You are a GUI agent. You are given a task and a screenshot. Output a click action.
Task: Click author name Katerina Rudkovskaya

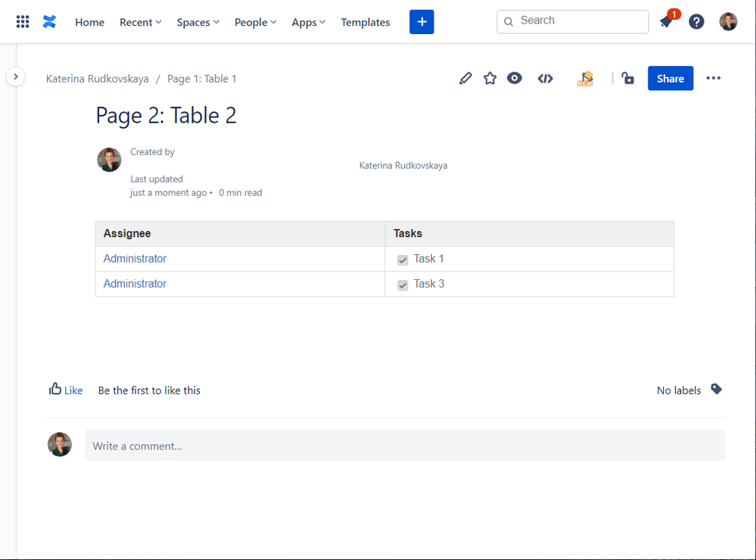[x=403, y=166]
